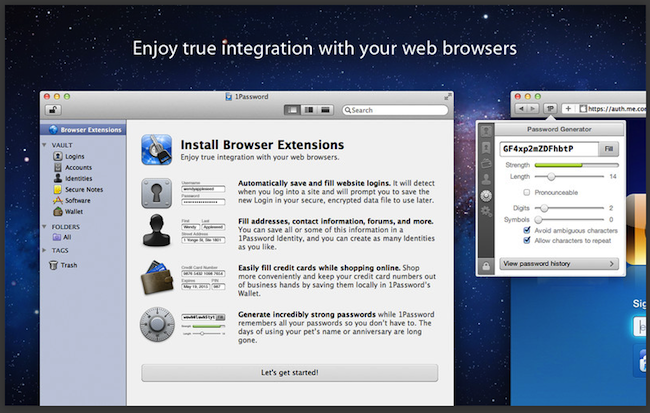Select the All folder
This screenshot has height=413, width=650.
tap(62, 237)
